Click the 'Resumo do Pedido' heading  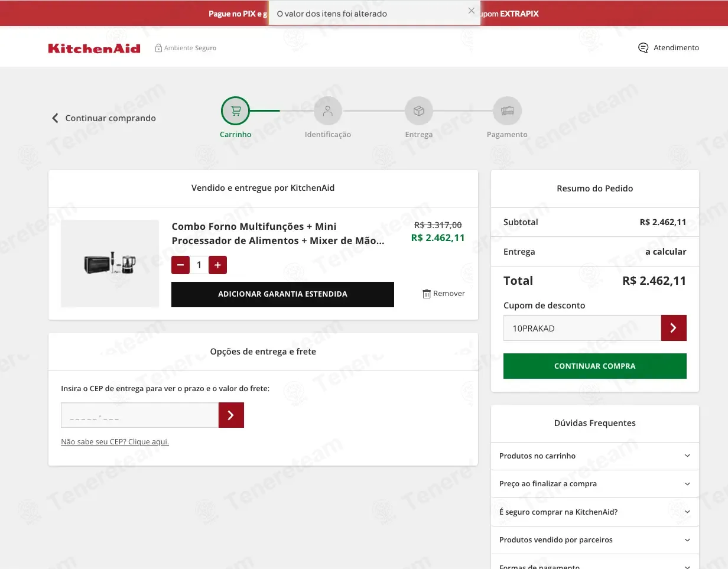[595, 188]
